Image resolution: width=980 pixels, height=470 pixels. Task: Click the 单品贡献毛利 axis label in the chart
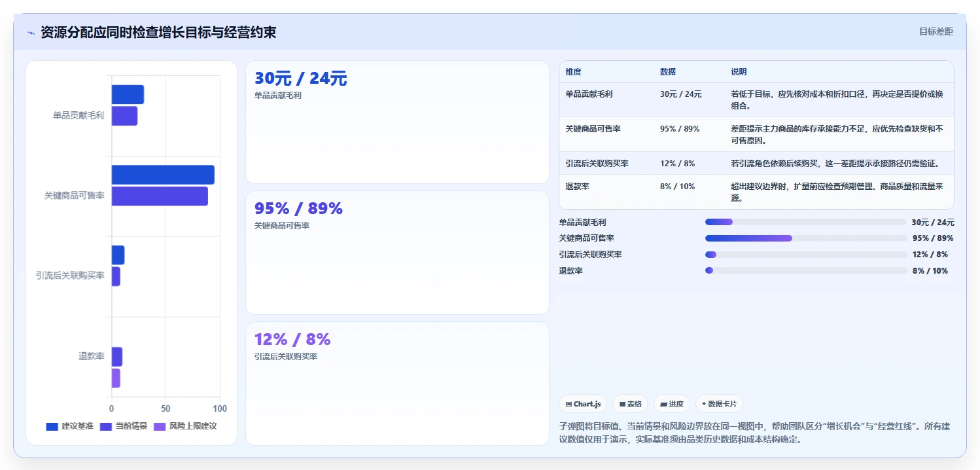[79, 116]
